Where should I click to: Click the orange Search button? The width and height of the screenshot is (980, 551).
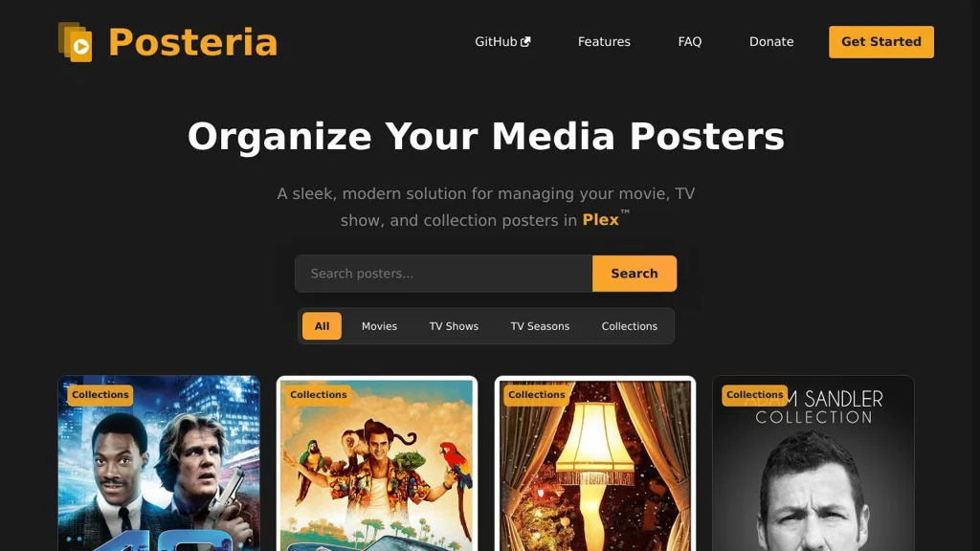point(635,274)
